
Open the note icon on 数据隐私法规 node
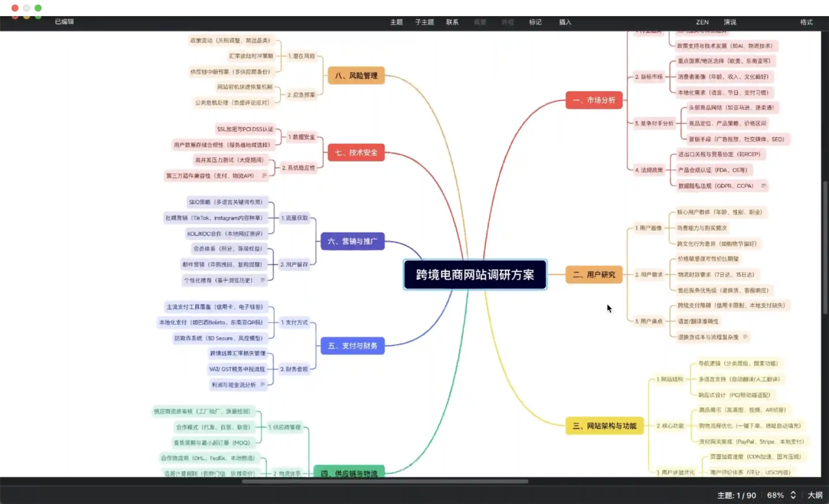tap(763, 185)
